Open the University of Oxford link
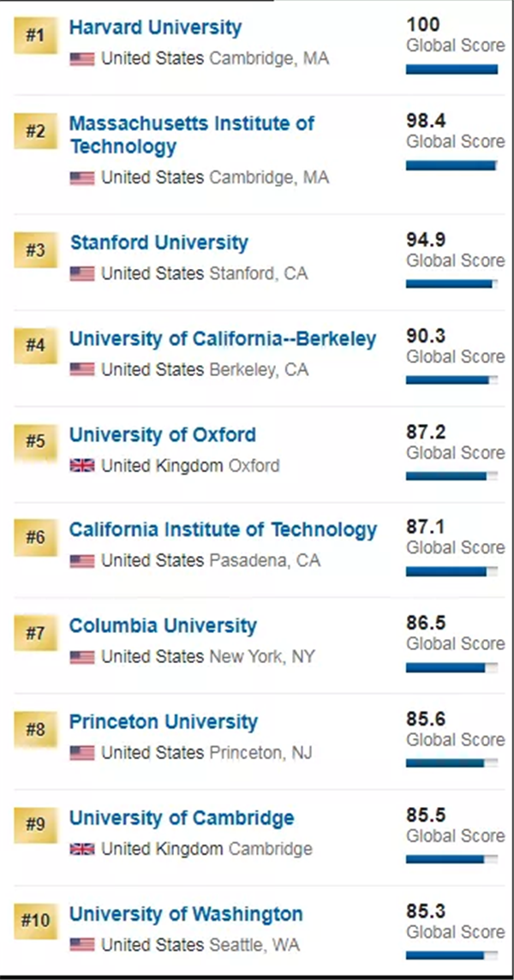The height and width of the screenshot is (980, 514). (x=163, y=435)
